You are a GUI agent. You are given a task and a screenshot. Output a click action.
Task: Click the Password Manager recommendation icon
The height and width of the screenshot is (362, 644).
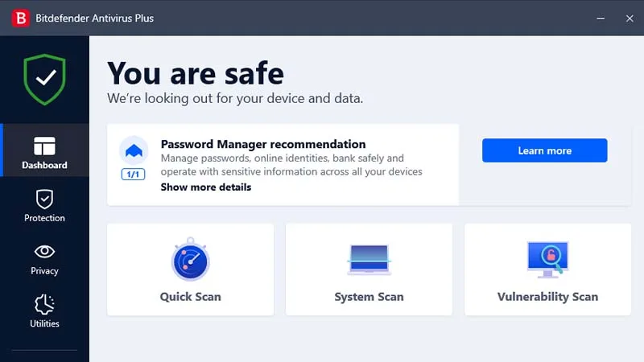click(134, 150)
